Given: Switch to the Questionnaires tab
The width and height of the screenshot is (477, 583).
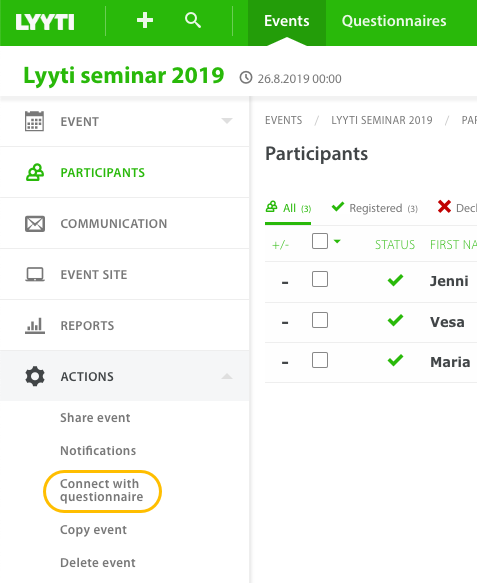Looking at the screenshot, I should (x=394, y=21).
